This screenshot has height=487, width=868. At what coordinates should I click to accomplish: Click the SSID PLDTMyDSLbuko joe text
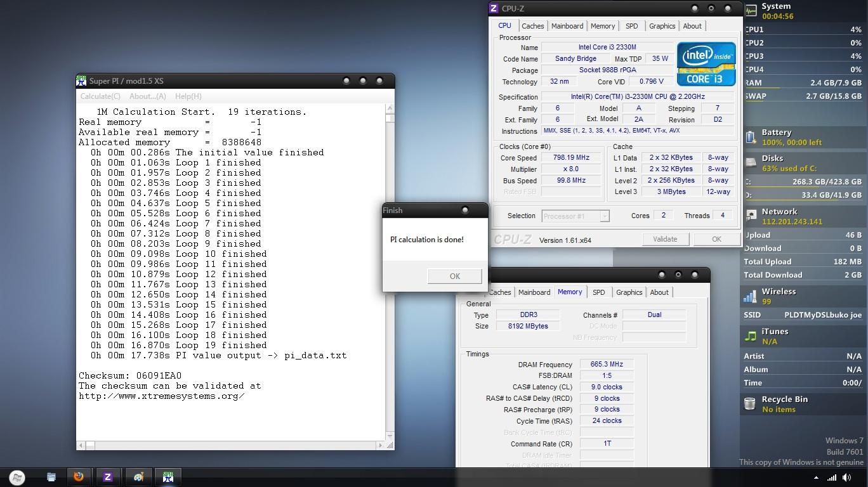[x=823, y=315]
